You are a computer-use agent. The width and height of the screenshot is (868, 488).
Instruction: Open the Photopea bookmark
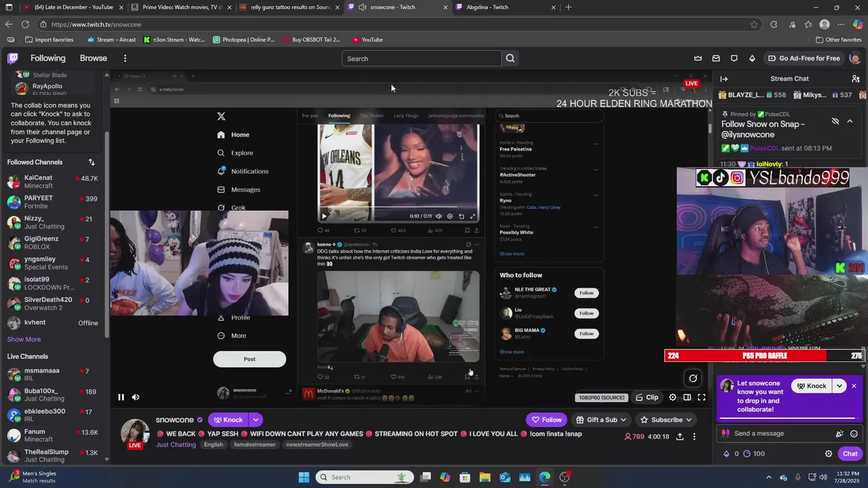(244, 39)
